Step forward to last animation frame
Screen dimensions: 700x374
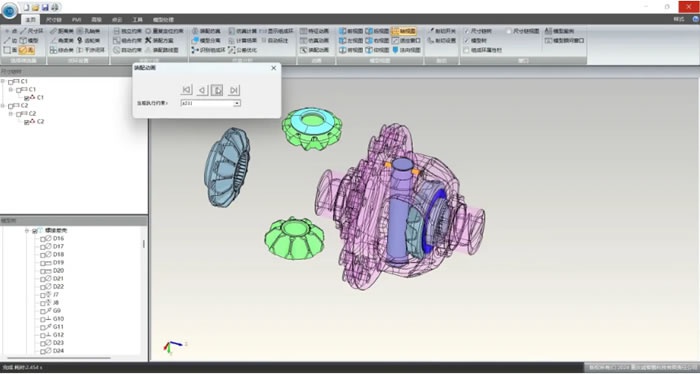click(x=234, y=90)
